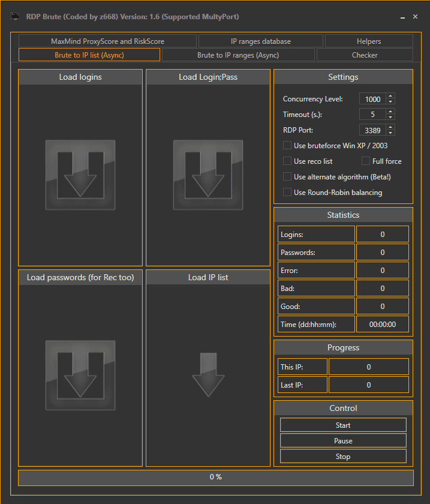The image size is (430, 504).
Task: Click the Load logins drop arrow icon
Action: [80, 175]
